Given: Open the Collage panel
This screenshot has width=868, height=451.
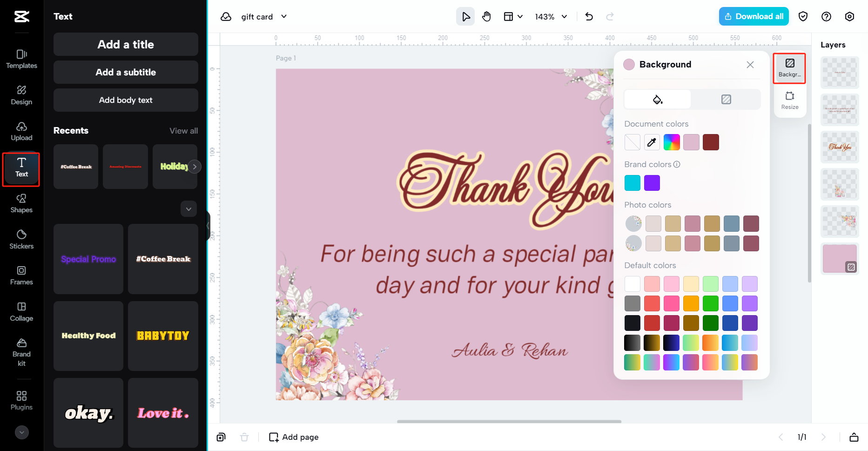Looking at the screenshot, I should pos(21,311).
